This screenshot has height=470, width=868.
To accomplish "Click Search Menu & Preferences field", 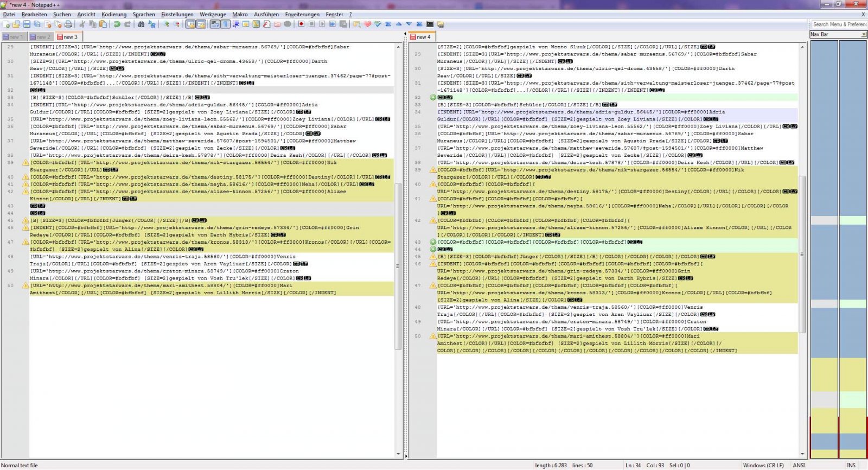I will point(839,24).
